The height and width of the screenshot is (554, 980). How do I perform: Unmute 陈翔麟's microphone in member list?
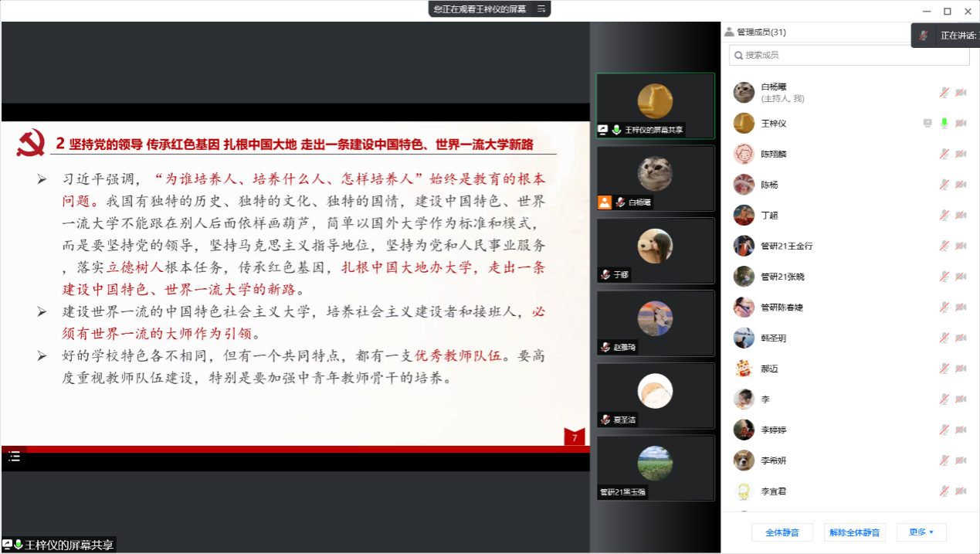click(944, 154)
